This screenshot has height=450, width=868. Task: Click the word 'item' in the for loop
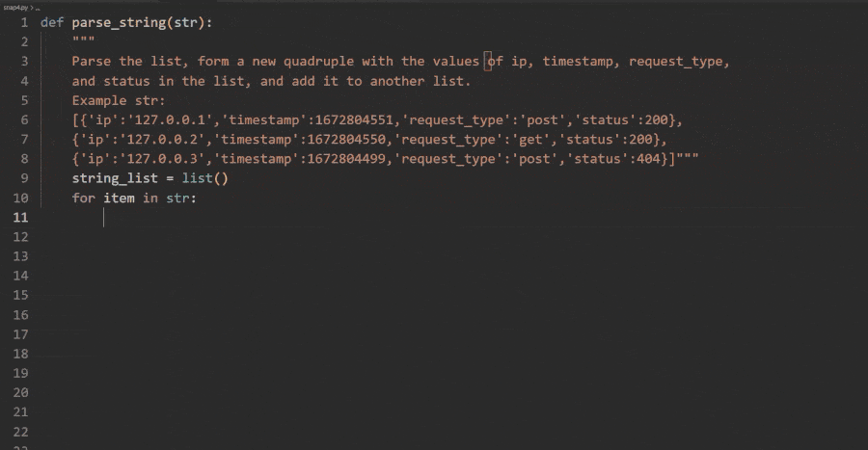tap(120, 198)
